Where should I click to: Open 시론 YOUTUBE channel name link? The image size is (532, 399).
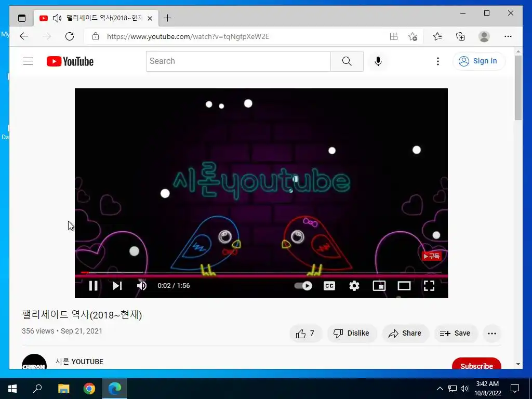pos(79,362)
